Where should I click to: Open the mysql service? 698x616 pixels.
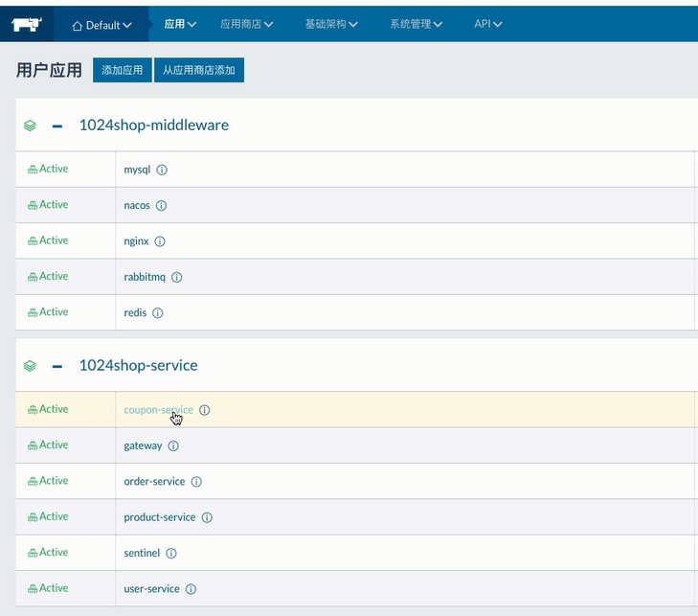tap(137, 170)
